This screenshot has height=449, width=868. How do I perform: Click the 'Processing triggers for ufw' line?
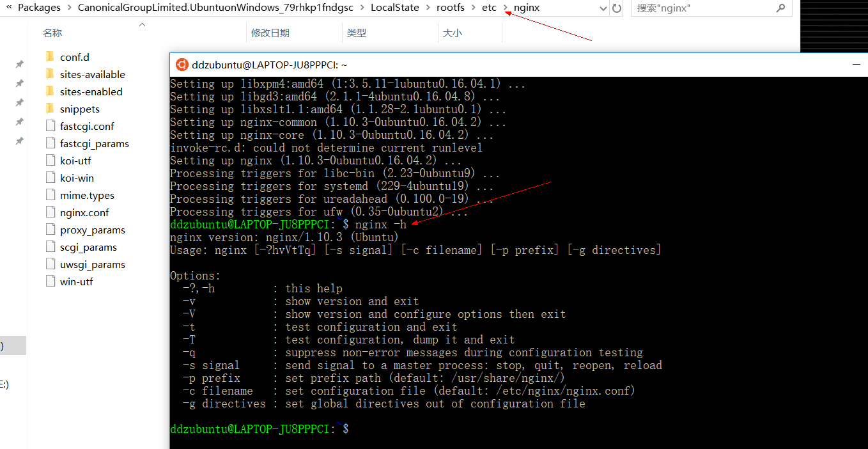(x=319, y=212)
